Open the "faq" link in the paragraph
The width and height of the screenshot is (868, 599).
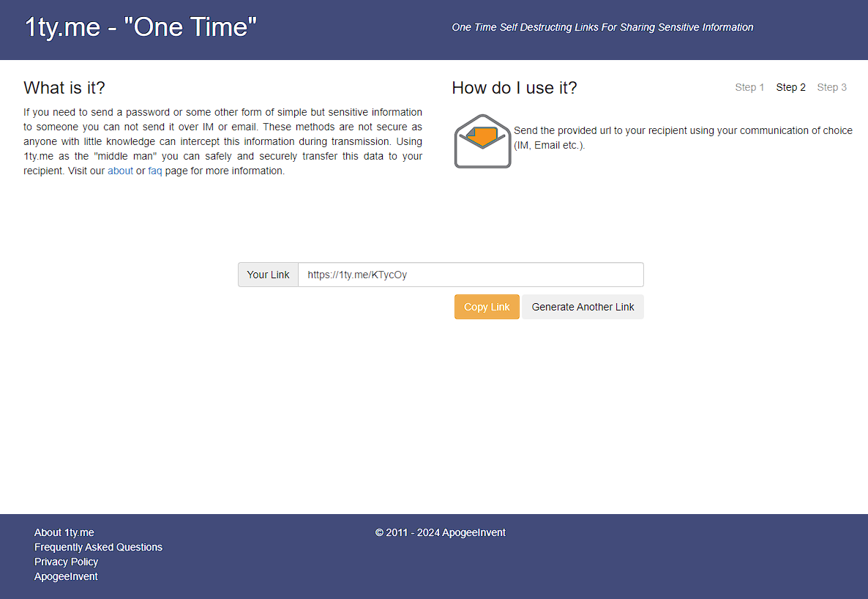pyautogui.click(x=155, y=171)
